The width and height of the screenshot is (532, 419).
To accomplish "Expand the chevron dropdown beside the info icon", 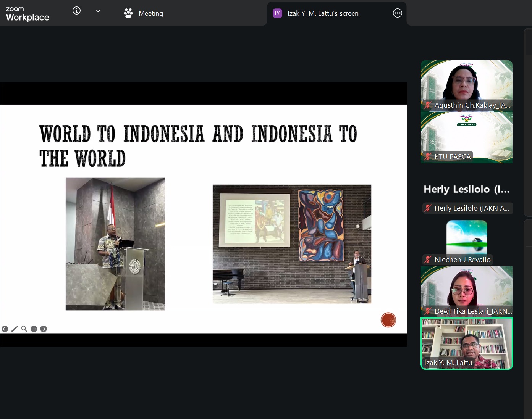I will click(98, 11).
